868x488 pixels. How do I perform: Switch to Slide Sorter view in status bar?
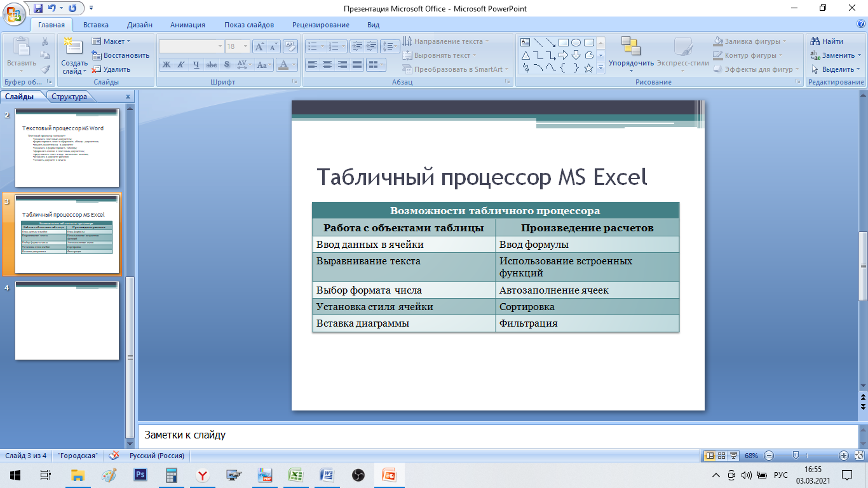[722, 456]
